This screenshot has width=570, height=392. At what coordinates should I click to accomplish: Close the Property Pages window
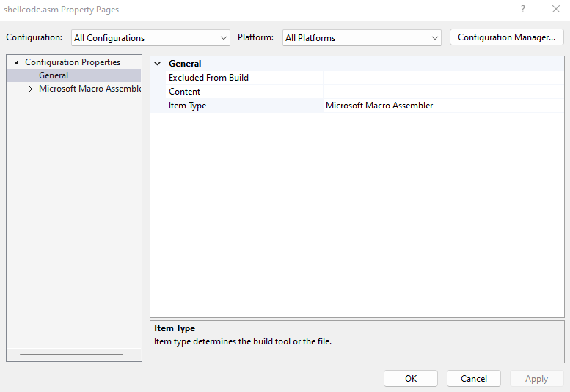coord(556,9)
